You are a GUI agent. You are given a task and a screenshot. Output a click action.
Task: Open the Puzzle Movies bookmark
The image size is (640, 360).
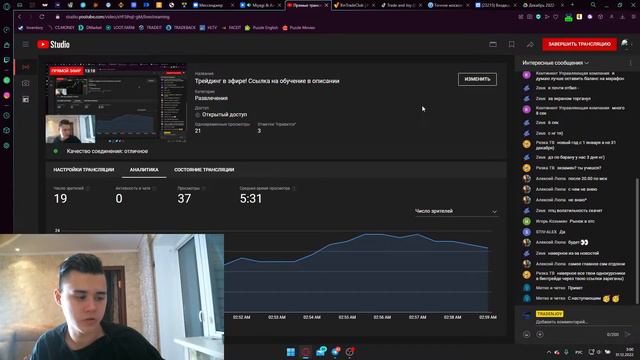pyautogui.click(x=299, y=28)
